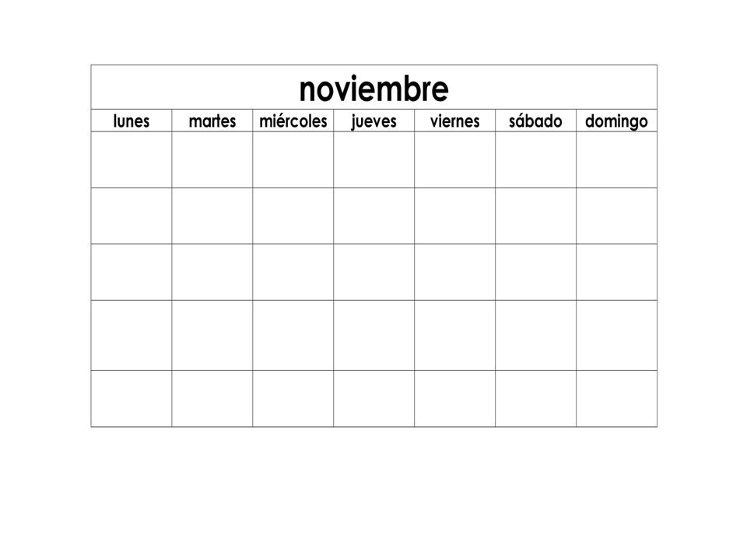747x560 pixels.
Task: Select the lunes column header
Action: click(132, 121)
